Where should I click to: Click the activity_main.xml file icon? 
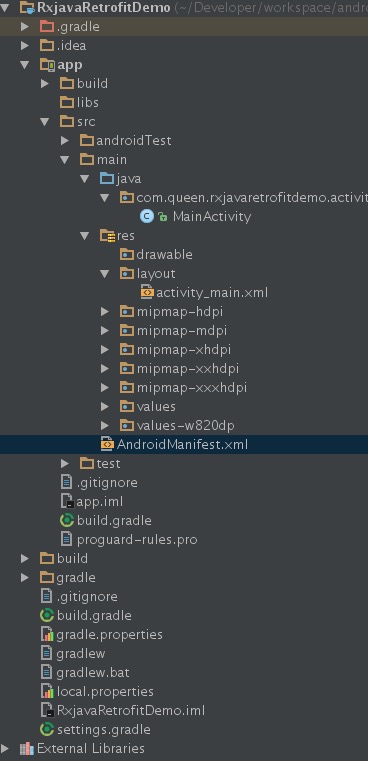[147, 292]
